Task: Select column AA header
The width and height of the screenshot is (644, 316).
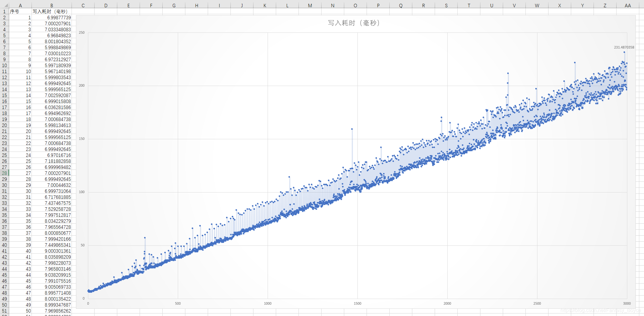Action: tap(628, 5)
